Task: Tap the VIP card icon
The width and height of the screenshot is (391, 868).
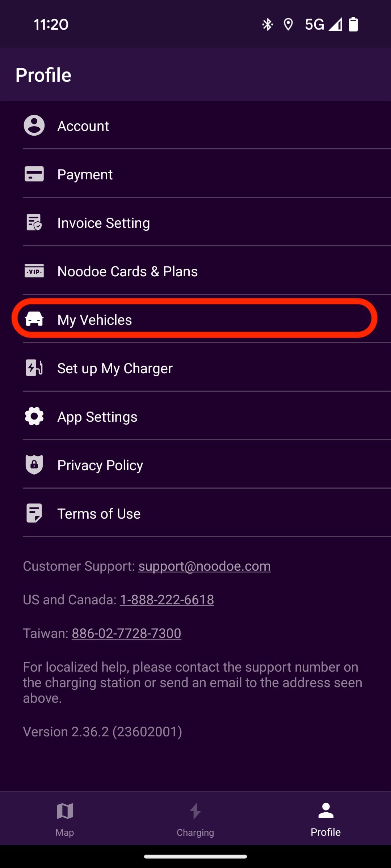Action: click(x=34, y=271)
